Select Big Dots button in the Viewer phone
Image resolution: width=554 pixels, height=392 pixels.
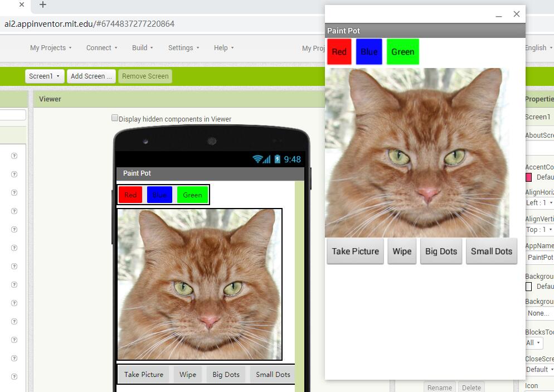click(x=226, y=374)
